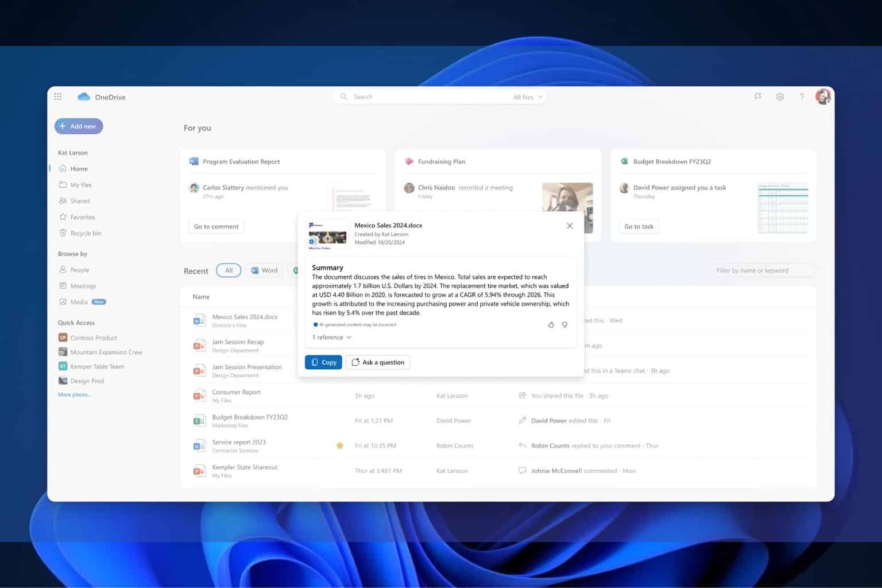This screenshot has height=588, width=882.
Task: Open Shared in sidebar
Action: pos(80,201)
